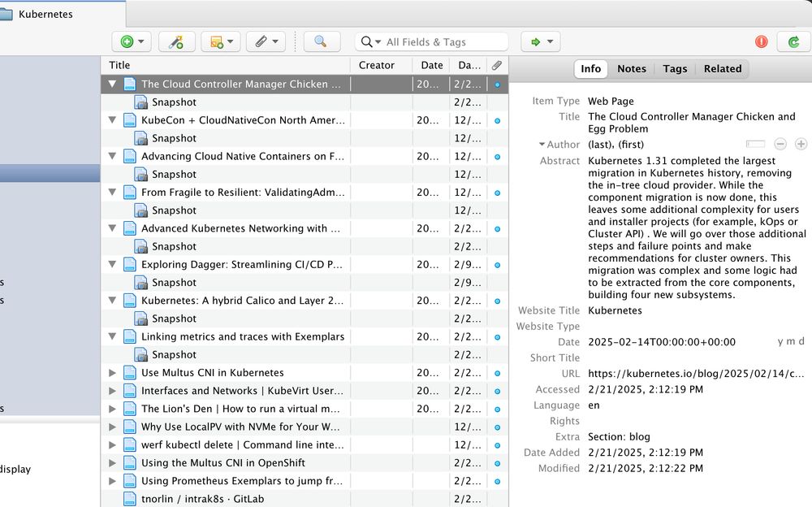Expand Interfaces and Networks KubeVirt item
Screen dimensions: 812x507
pyautogui.click(x=112, y=391)
